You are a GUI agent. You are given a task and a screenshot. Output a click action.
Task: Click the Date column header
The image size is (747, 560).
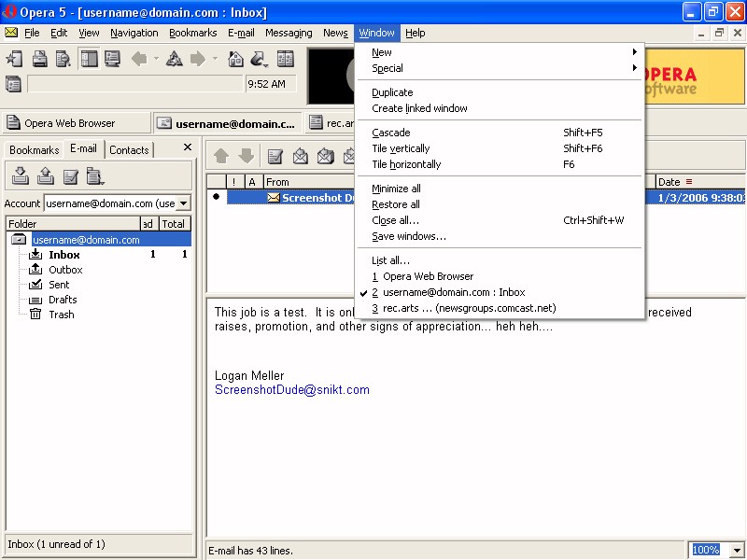699,182
